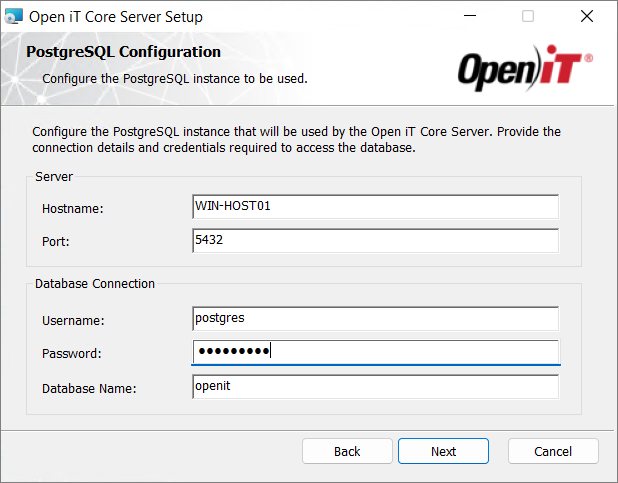Click the Open iT logo

point(525,68)
